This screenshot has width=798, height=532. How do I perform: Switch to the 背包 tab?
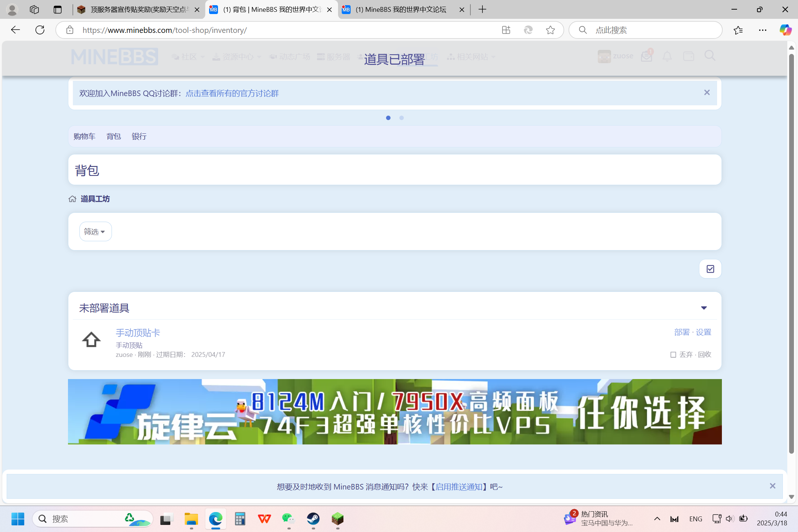point(113,136)
